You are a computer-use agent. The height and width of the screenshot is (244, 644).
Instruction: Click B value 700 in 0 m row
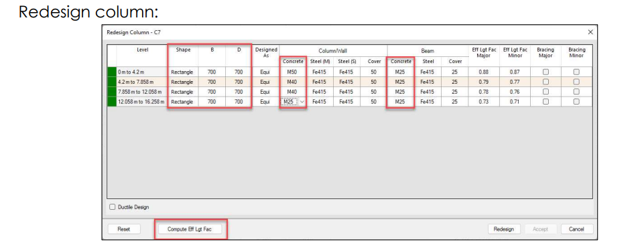212,72
